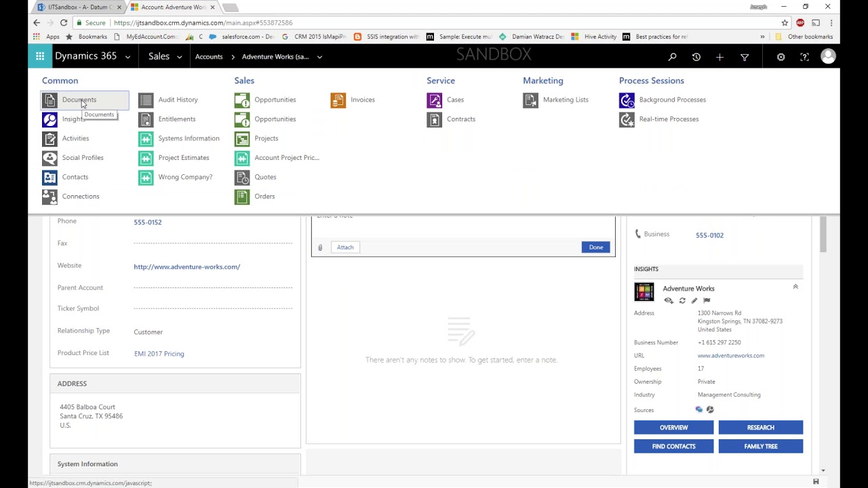Expand the Sales area dropdown arrow
The width and height of the screenshot is (868, 488).
click(x=179, y=57)
